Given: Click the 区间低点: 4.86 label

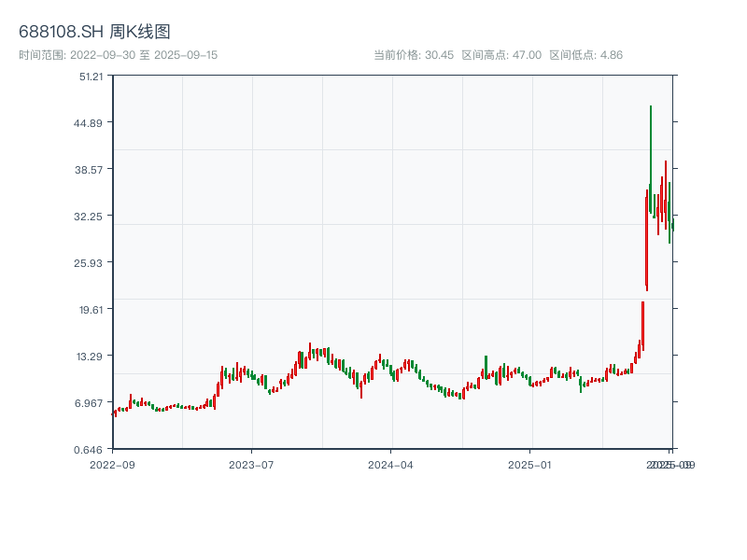Looking at the screenshot, I should coord(586,55).
